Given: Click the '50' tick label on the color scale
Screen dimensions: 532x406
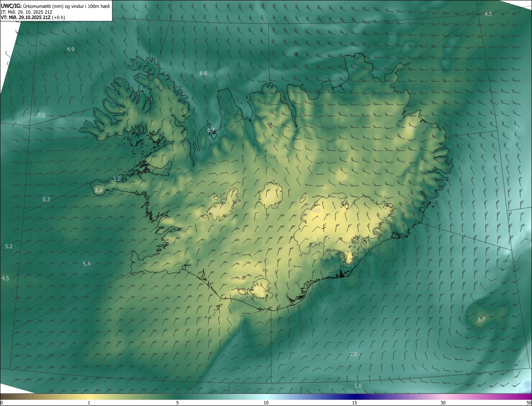Looking at the screenshot, I should pos(529,403).
